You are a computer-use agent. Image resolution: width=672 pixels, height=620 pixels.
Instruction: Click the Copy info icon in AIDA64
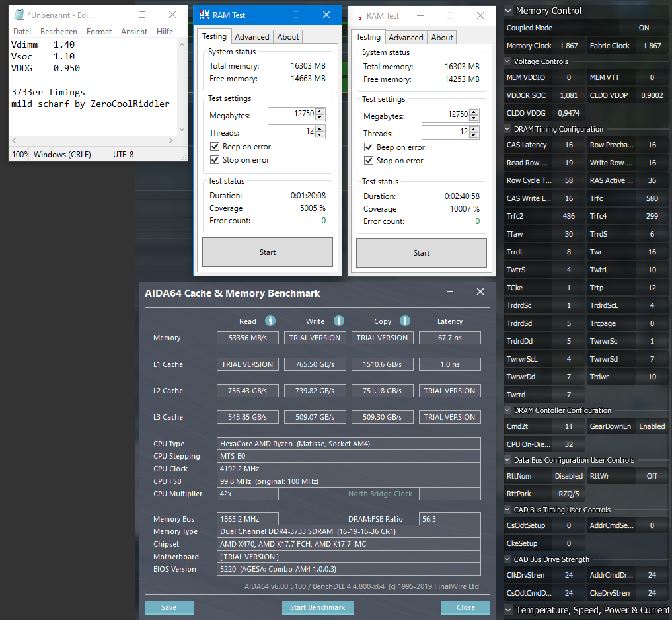pos(405,321)
